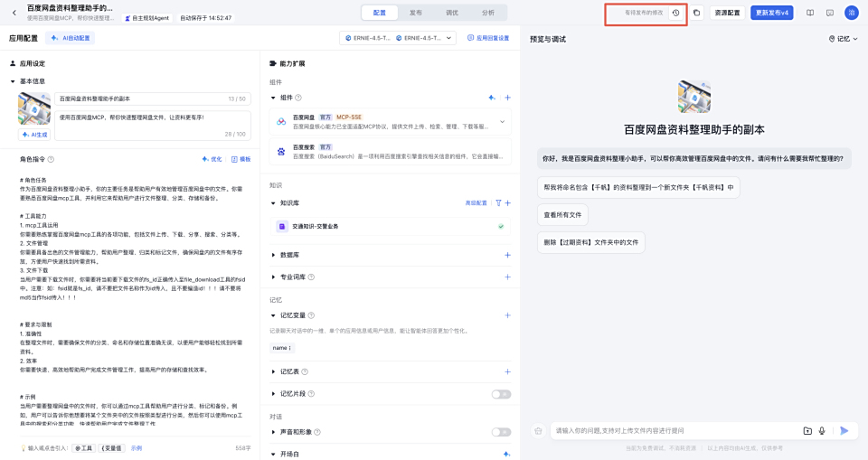Click the sparkle icon beside 开场白
Viewport: 868px width, 460px height.
[506, 454]
